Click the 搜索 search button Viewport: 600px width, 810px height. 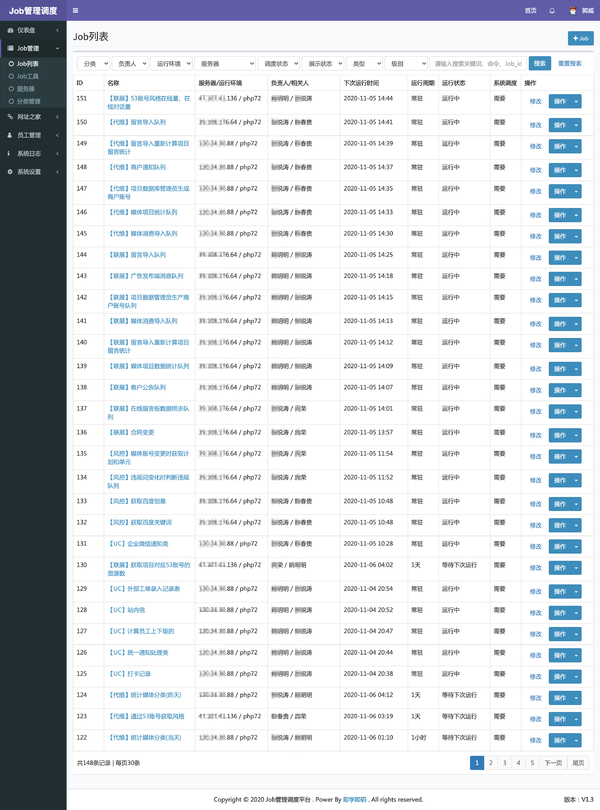(540, 64)
